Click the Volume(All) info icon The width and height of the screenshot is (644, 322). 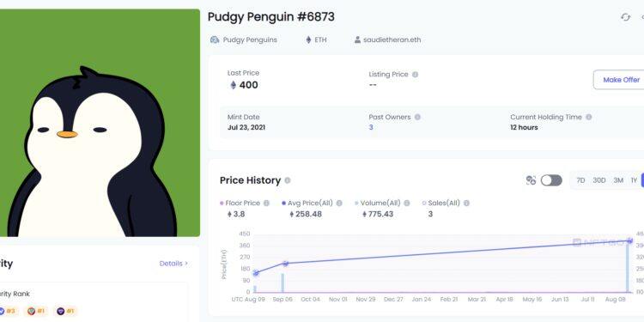pos(407,203)
